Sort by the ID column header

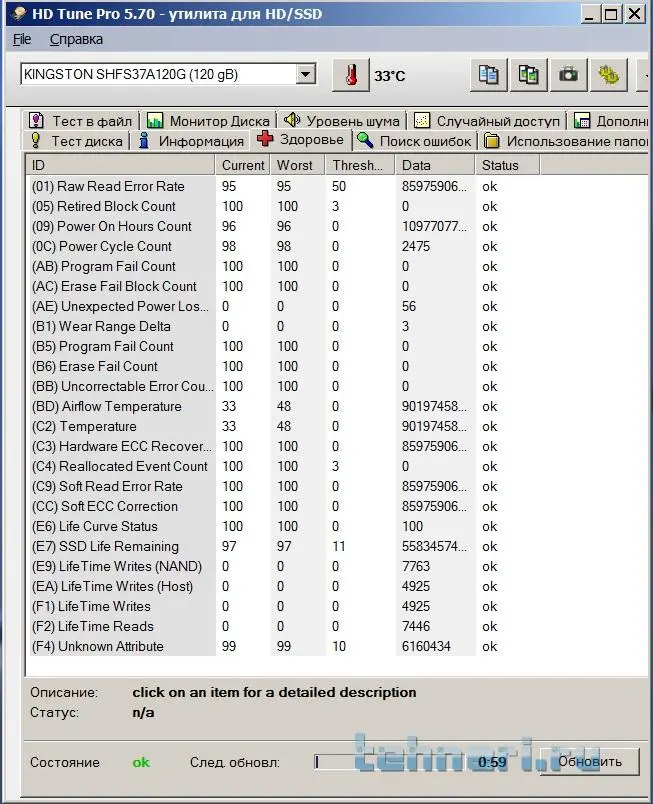120,165
